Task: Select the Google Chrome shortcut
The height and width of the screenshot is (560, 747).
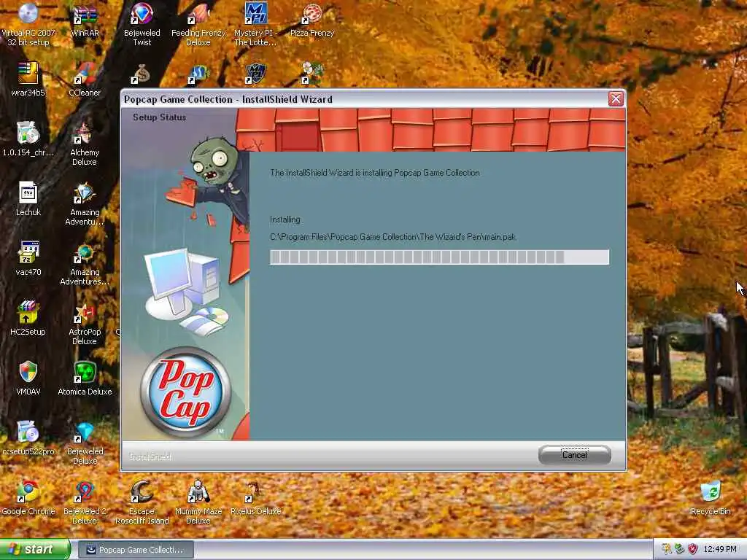Action: click(x=28, y=498)
